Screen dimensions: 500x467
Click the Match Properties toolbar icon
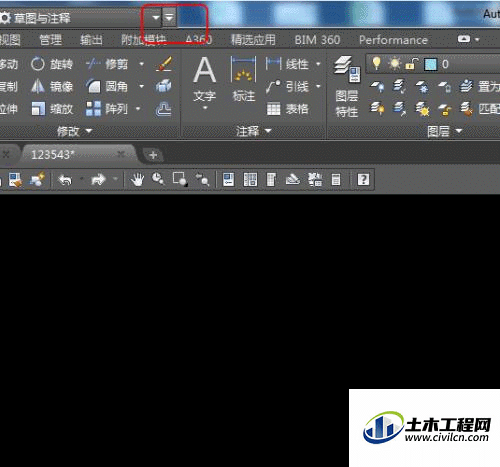tap(15, 180)
